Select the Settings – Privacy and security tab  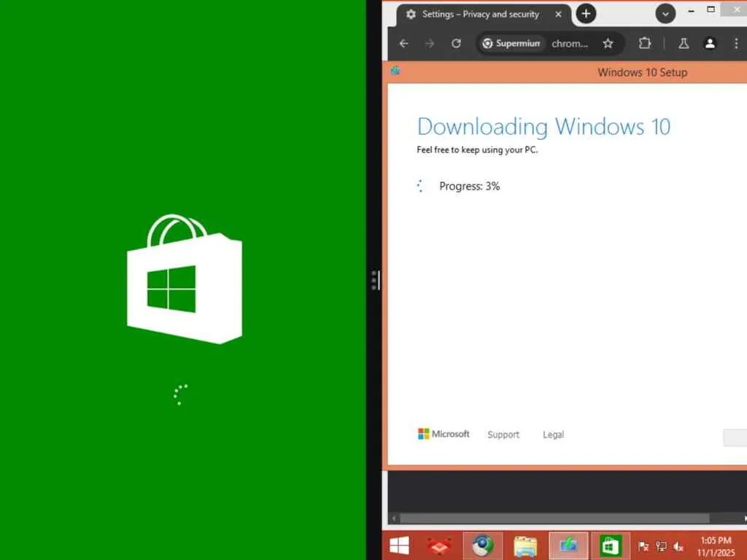coord(484,15)
